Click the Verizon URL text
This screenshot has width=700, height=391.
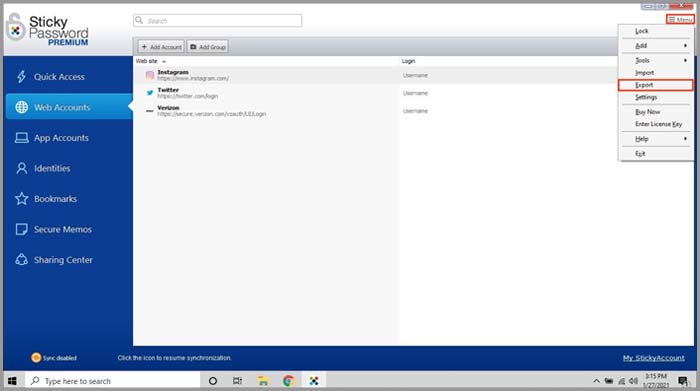[x=212, y=114]
